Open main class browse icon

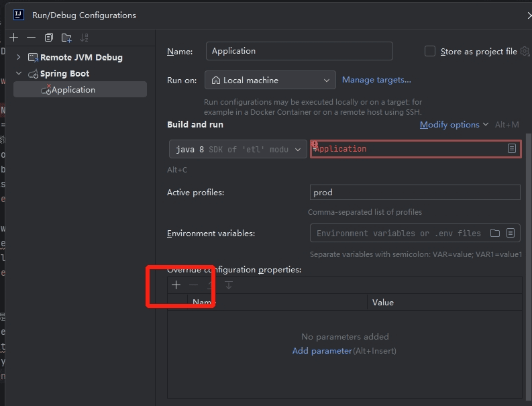click(511, 148)
